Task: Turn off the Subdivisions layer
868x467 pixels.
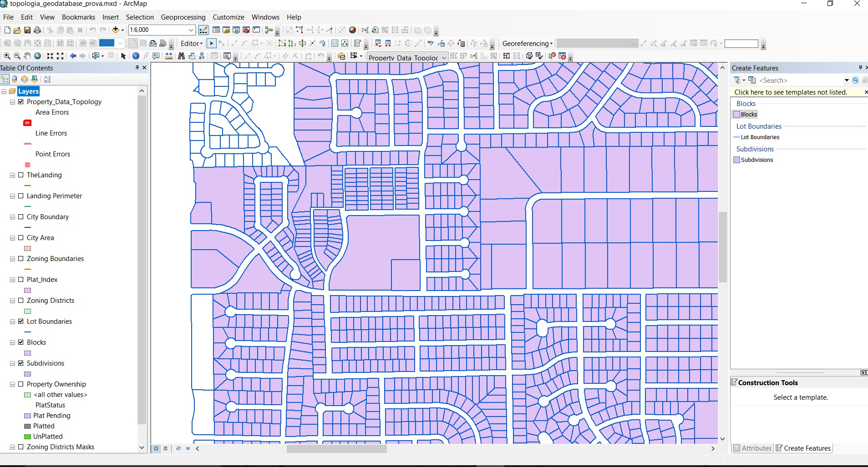Action: [x=20, y=363]
